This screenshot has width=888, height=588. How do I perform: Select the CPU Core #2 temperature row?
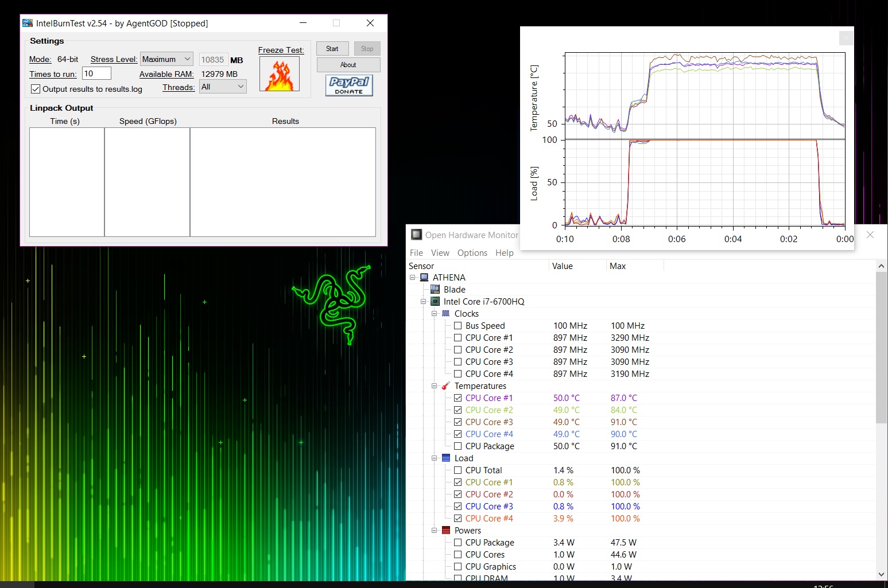click(641, 410)
